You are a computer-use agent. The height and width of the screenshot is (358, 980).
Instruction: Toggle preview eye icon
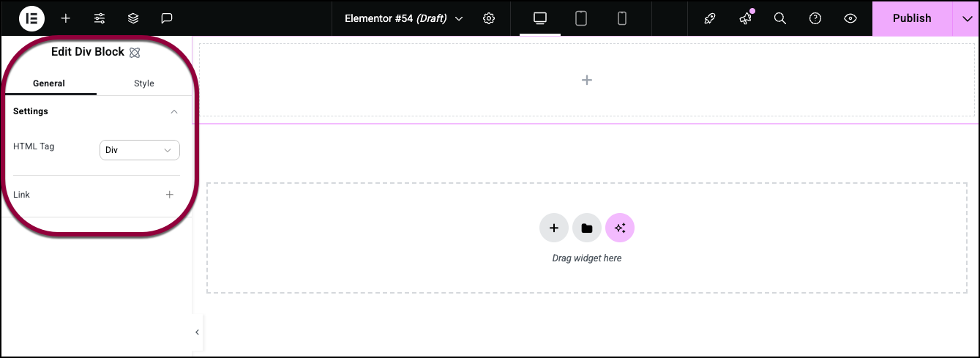850,18
